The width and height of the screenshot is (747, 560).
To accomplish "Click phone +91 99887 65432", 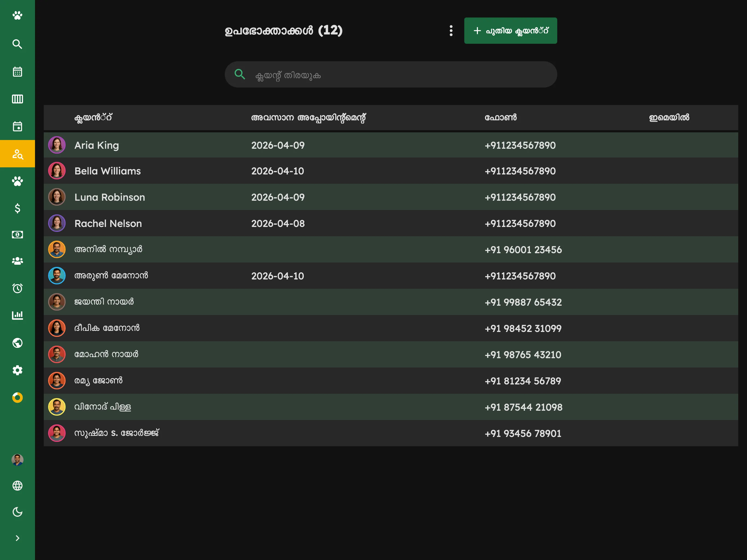I will pyautogui.click(x=523, y=302).
